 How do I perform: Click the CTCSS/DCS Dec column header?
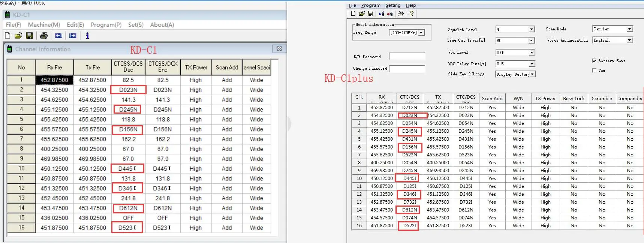pyautogui.click(x=128, y=67)
